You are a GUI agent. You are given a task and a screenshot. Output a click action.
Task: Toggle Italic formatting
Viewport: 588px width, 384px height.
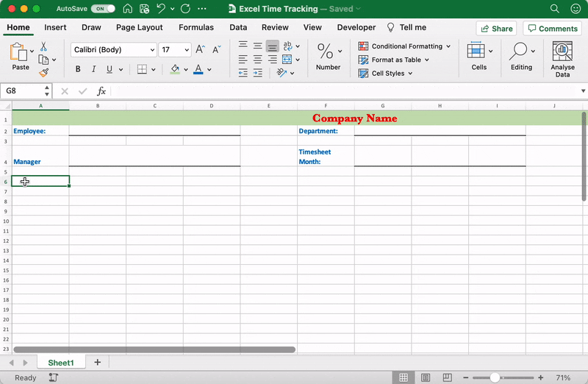click(93, 70)
